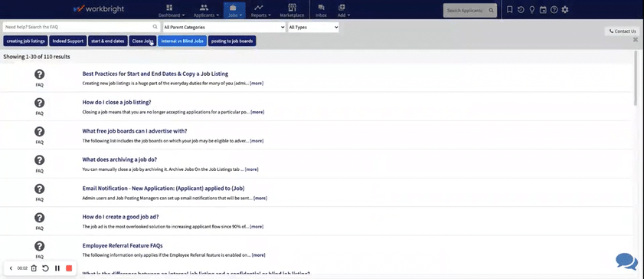Click the FAQ search magnifier icon
644x279 pixels.
155,27
